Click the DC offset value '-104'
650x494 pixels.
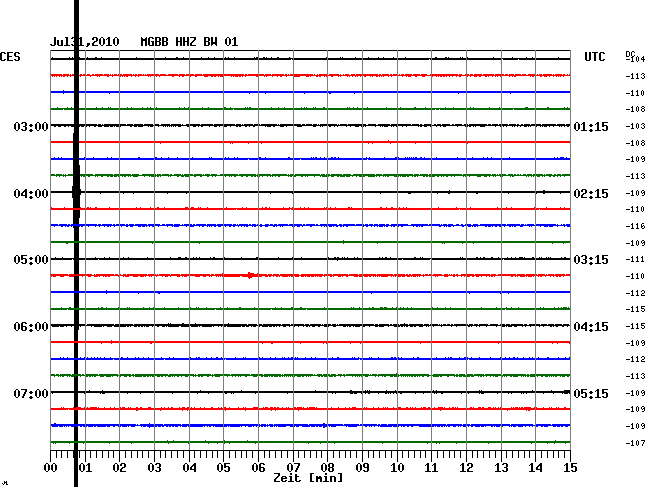635,59
